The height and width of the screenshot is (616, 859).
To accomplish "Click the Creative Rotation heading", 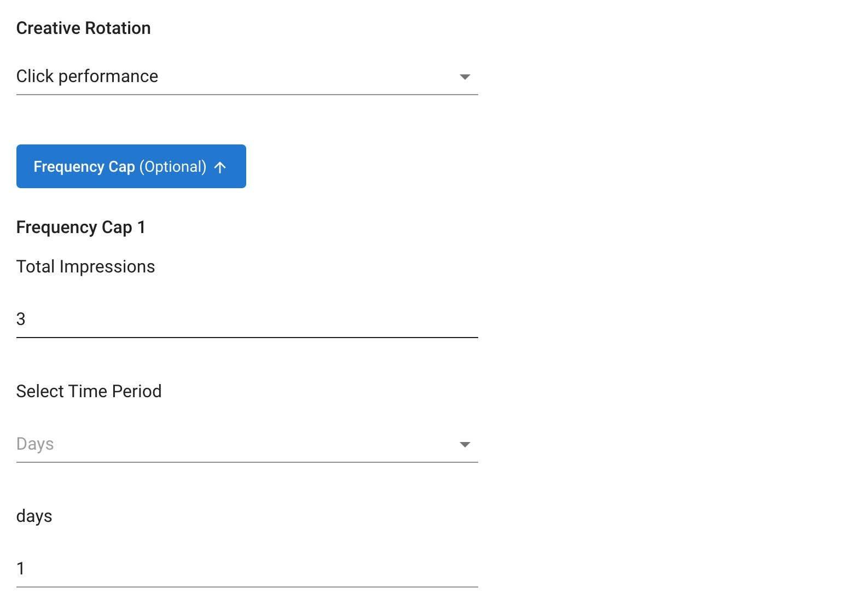I will 84,28.
